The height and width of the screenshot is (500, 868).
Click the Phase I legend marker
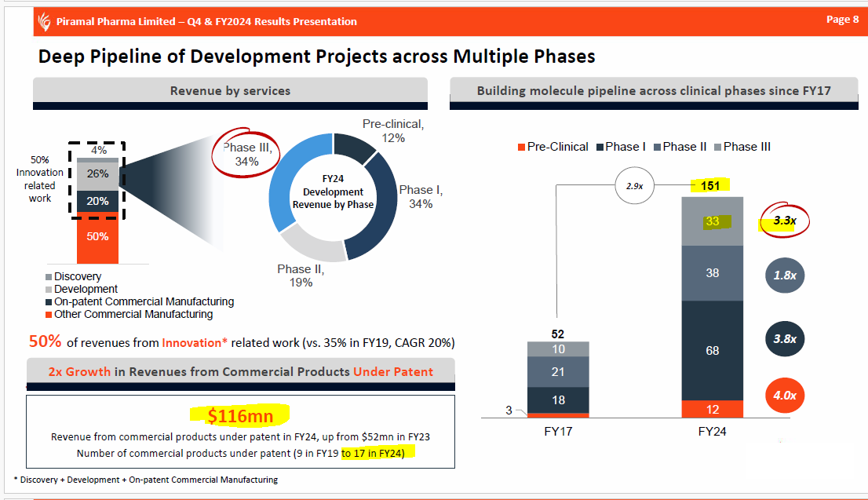pyautogui.click(x=600, y=147)
